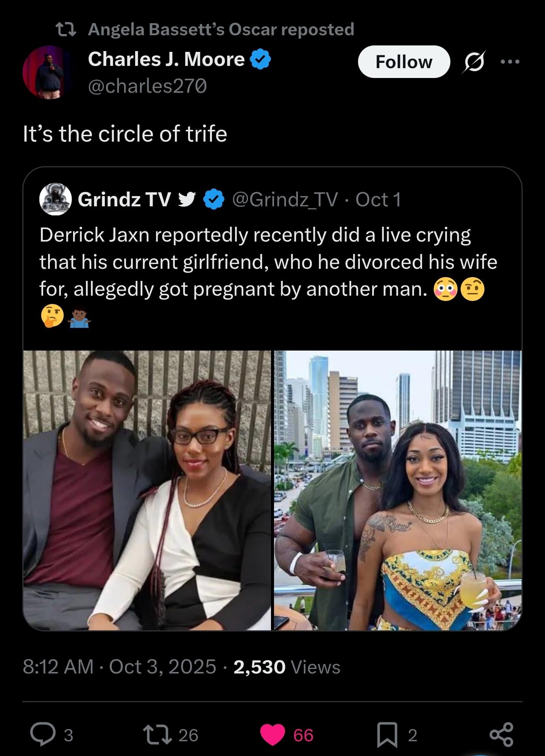545x756 pixels.
Task: Tap the Grok slash-circle icon
Action: click(473, 62)
